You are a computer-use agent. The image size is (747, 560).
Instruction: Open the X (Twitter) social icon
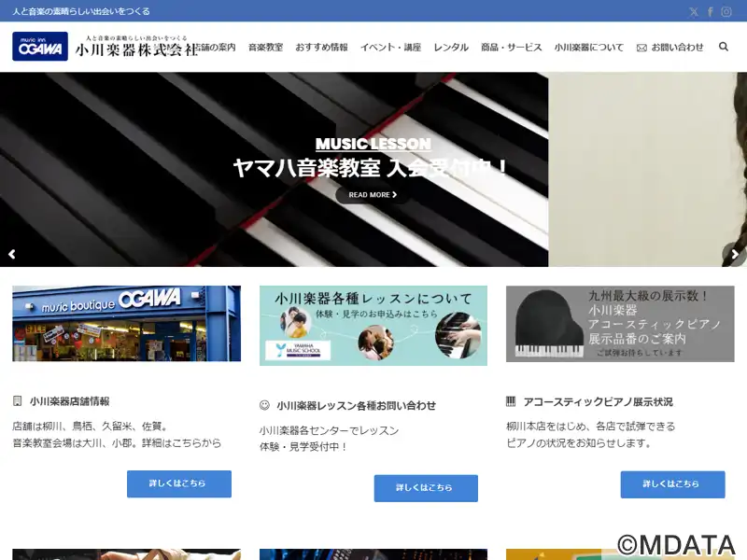(x=694, y=11)
